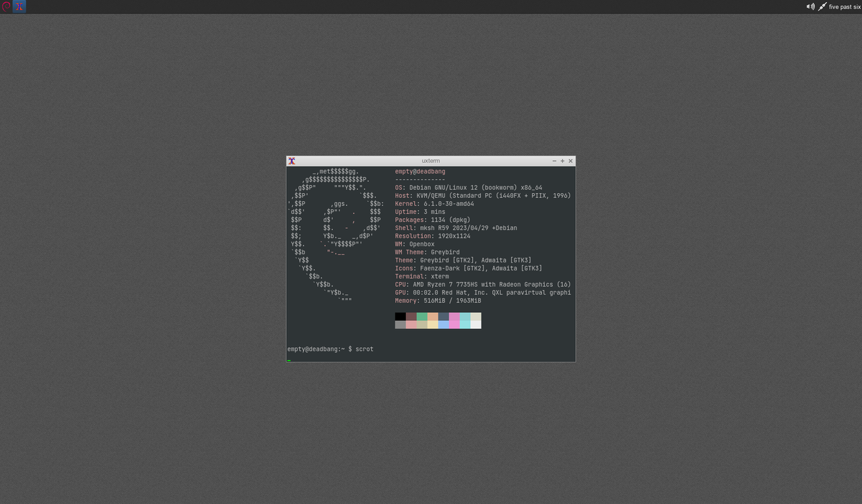Click the 'GPU: 00:02.0 Red Hat' line
This screenshot has width=862, height=504.
coord(483,293)
